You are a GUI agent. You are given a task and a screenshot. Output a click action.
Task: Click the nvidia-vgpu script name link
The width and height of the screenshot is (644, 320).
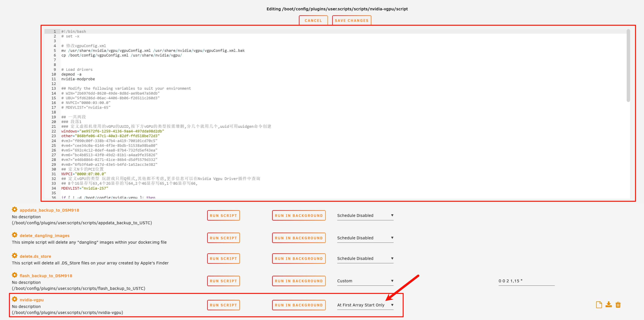pyautogui.click(x=32, y=300)
